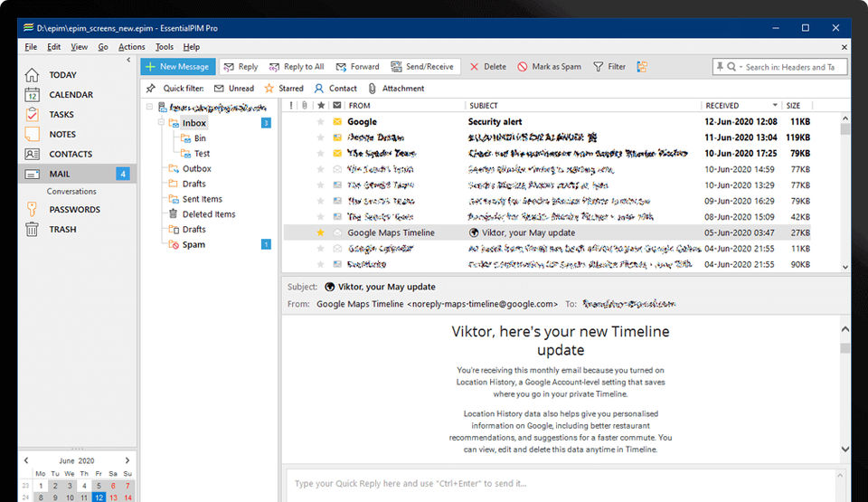Toggle the Contact quick filter
This screenshot has height=502, width=868.
coord(335,88)
